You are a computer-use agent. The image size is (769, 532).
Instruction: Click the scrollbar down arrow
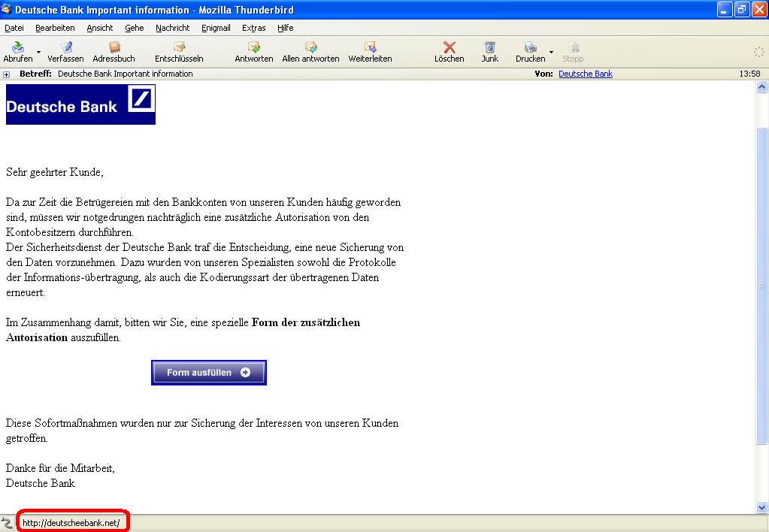click(x=761, y=507)
